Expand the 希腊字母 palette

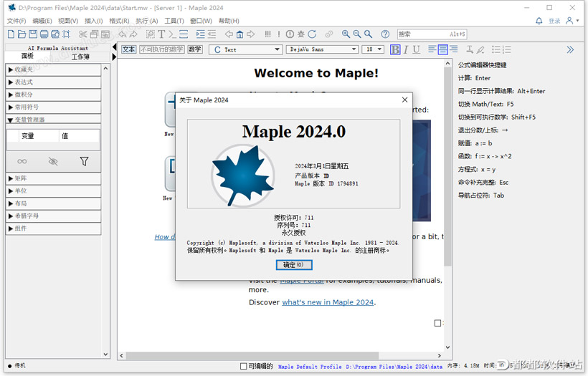[x=54, y=216]
